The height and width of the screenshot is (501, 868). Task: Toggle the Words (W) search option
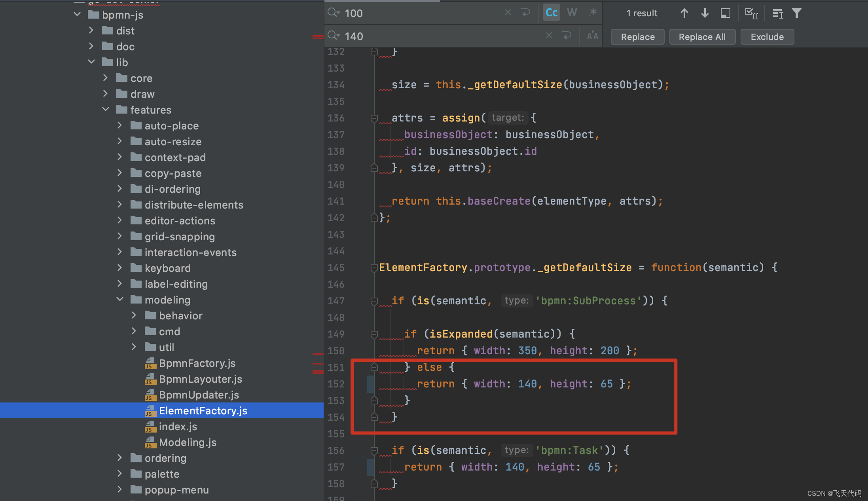click(572, 13)
